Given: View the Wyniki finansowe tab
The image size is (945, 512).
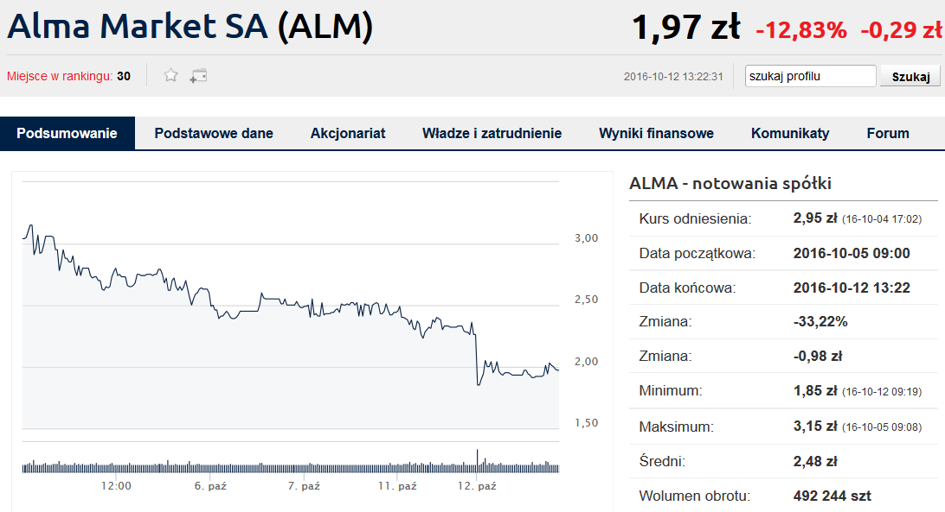Looking at the screenshot, I should 656,133.
